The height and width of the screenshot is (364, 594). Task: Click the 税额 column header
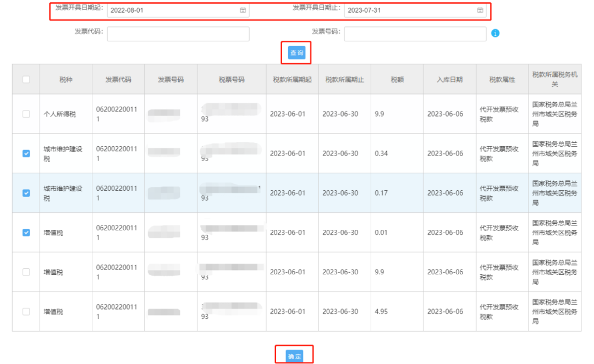point(397,80)
